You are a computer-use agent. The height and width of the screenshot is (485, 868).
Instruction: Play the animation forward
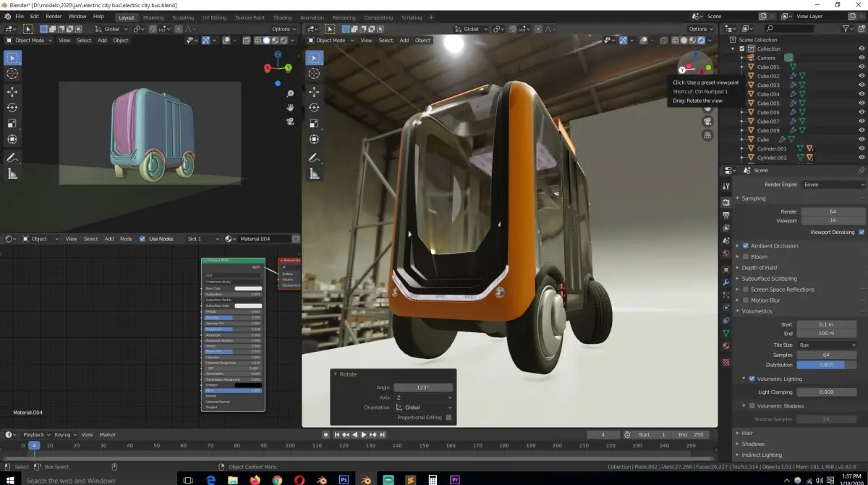(363, 434)
